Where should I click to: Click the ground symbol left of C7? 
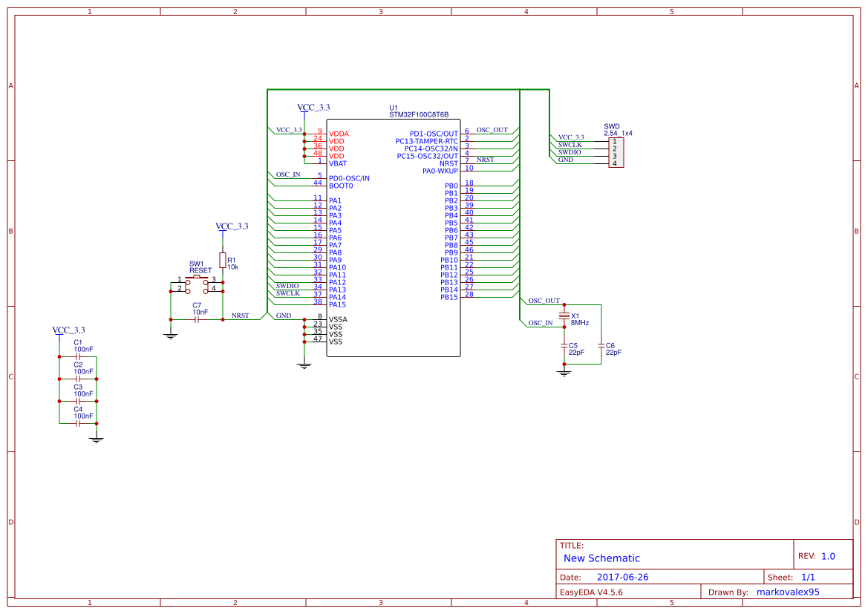(x=171, y=336)
